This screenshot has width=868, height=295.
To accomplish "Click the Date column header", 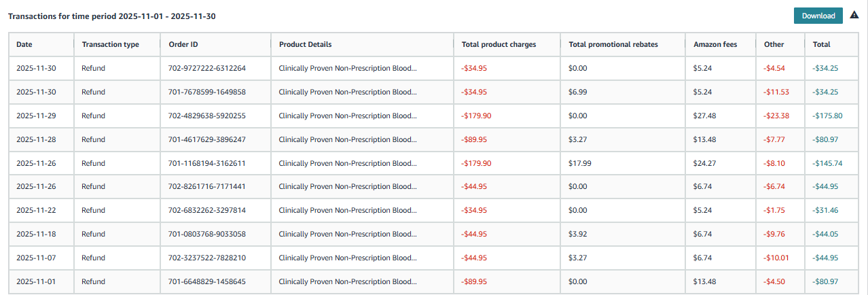I will tap(24, 44).
